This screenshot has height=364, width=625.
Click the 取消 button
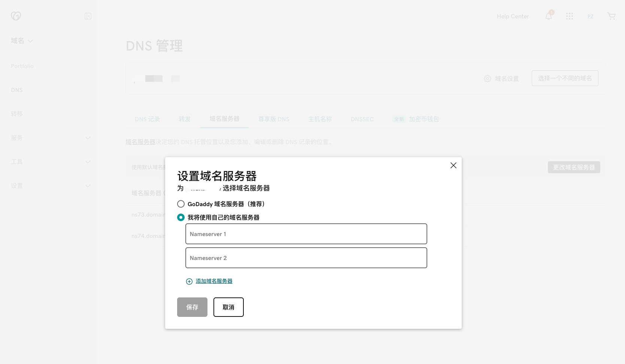pos(228,307)
